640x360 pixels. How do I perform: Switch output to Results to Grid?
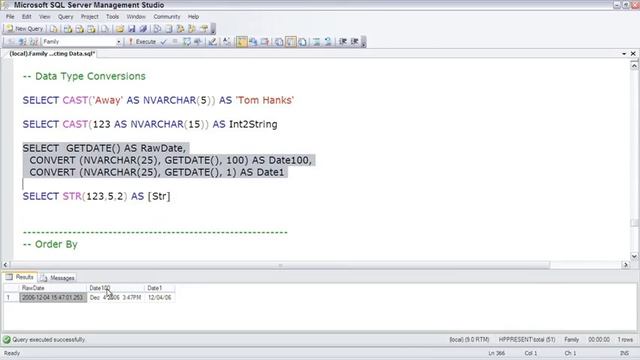[291, 42]
